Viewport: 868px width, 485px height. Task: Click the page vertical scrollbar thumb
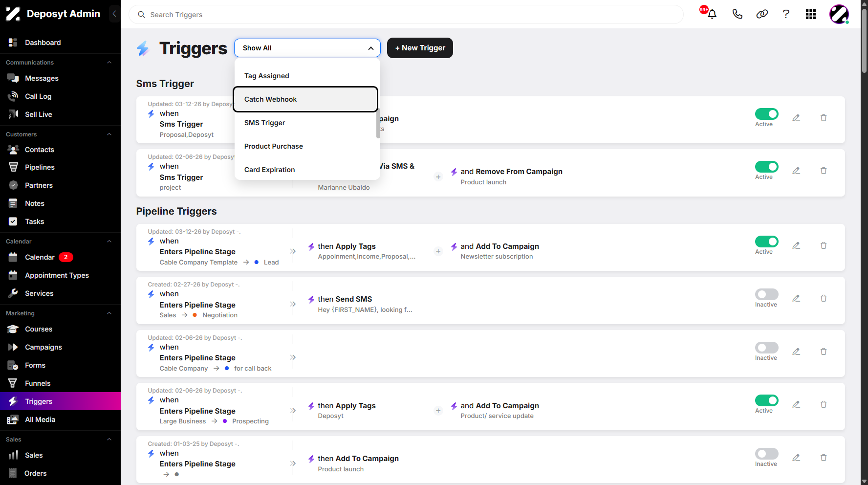pos(864,40)
